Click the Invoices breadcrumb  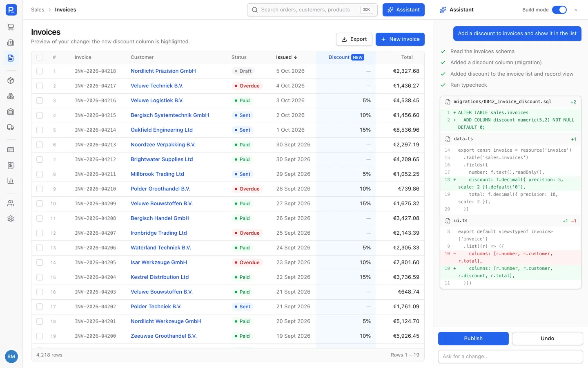[65, 10]
